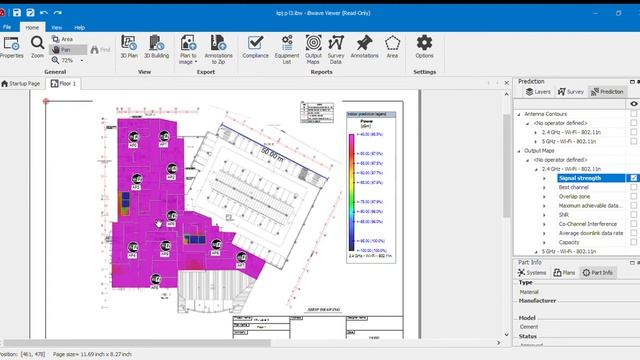Open the Output Maps report
The height and width of the screenshot is (360, 640).
click(313, 50)
